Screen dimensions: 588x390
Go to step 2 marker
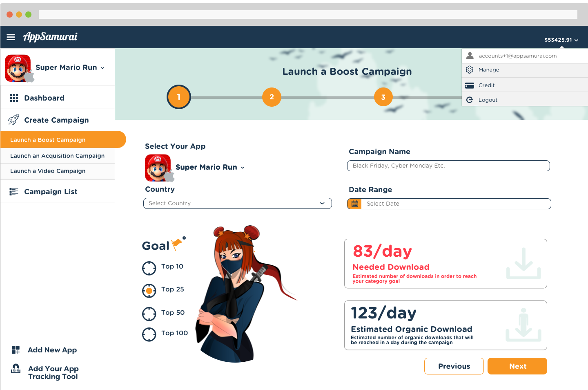(272, 97)
